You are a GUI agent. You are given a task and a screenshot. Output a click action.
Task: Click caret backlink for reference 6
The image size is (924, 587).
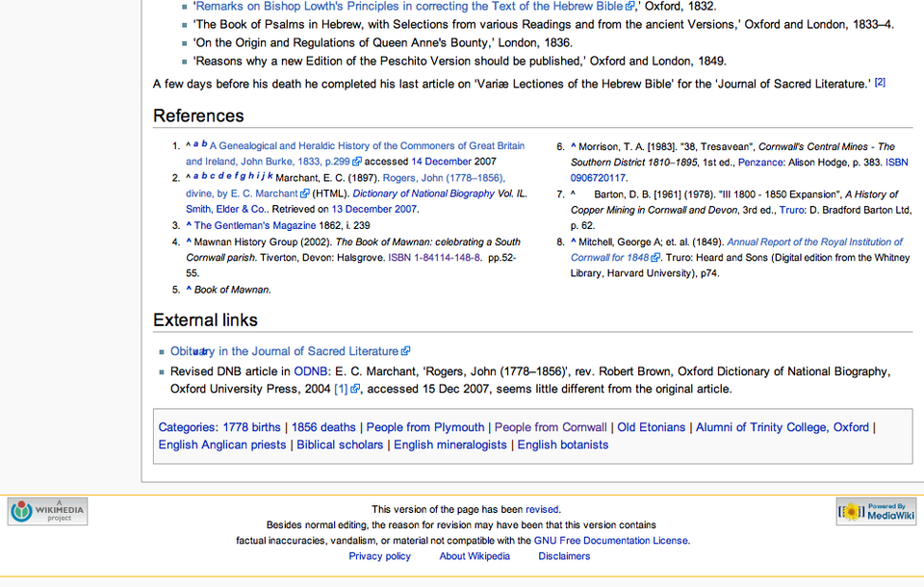tap(574, 146)
